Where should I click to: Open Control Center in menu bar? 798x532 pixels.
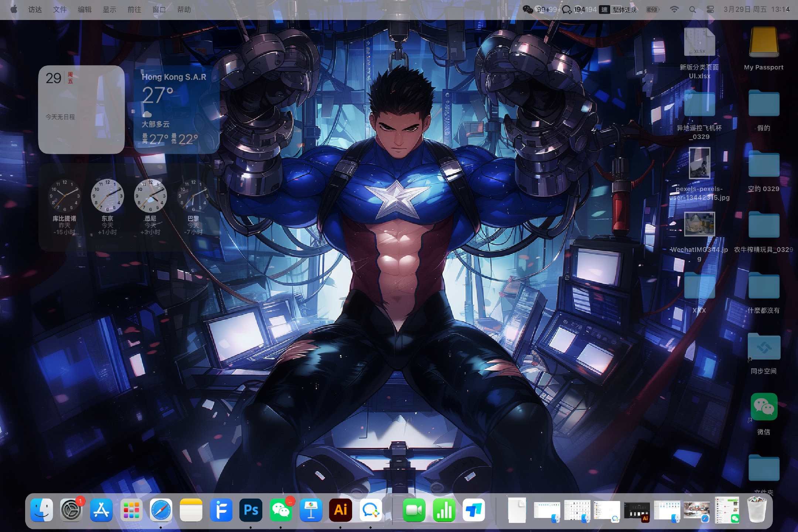[710, 10]
